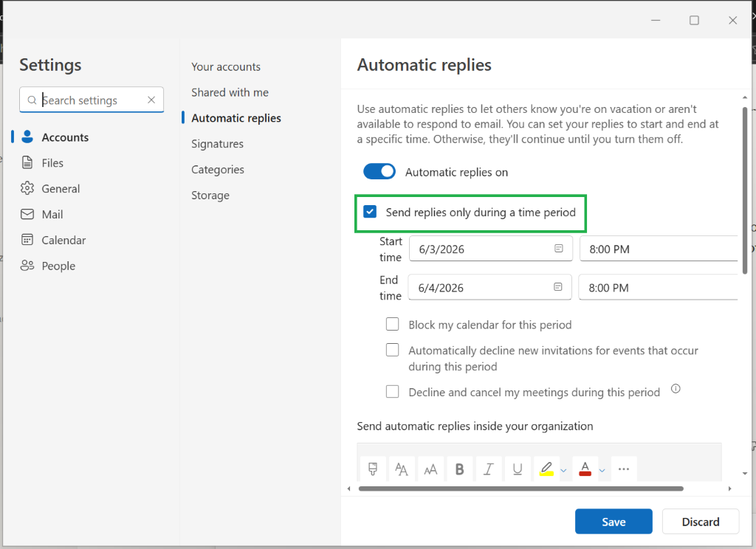Select Signatures submenu item
The width and height of the screenshot is (756, 549).
(218, 144)
